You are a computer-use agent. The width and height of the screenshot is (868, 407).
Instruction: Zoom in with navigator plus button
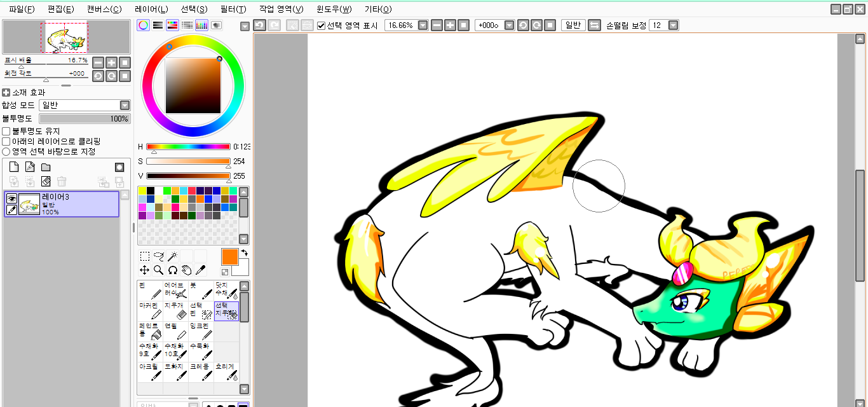pos(111,62)
